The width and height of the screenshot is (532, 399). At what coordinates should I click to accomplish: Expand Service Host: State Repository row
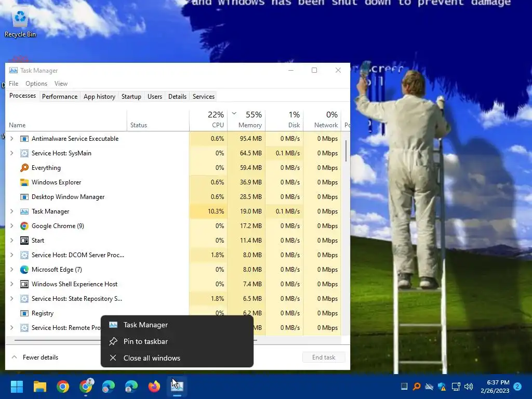pos(12,299)
